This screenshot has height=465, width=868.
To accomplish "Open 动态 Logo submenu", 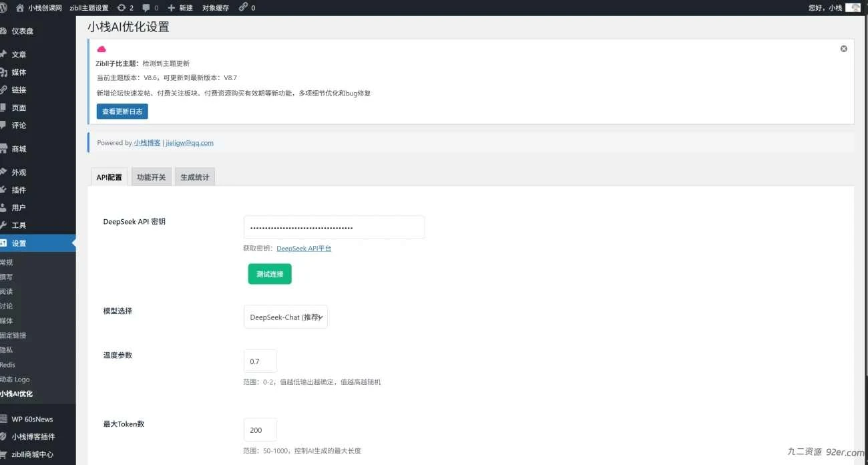I will (x=15, y=379).
